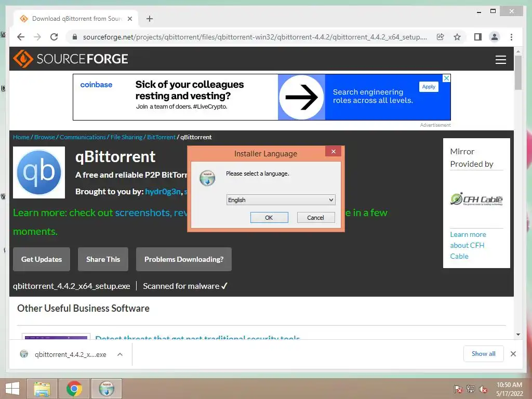Screen dimensions: 532x399
Task: Click the Chrome forward arrow
Action: [x=37, y=37]
